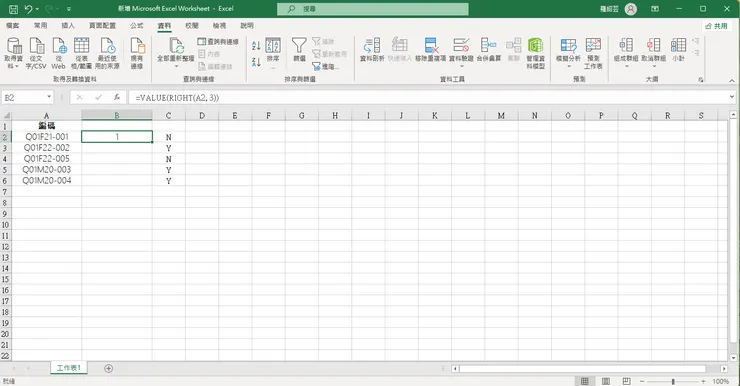Screen dimensions: 740x386
Task: Select From Table/Range import icon
Action: click(81, 46)
